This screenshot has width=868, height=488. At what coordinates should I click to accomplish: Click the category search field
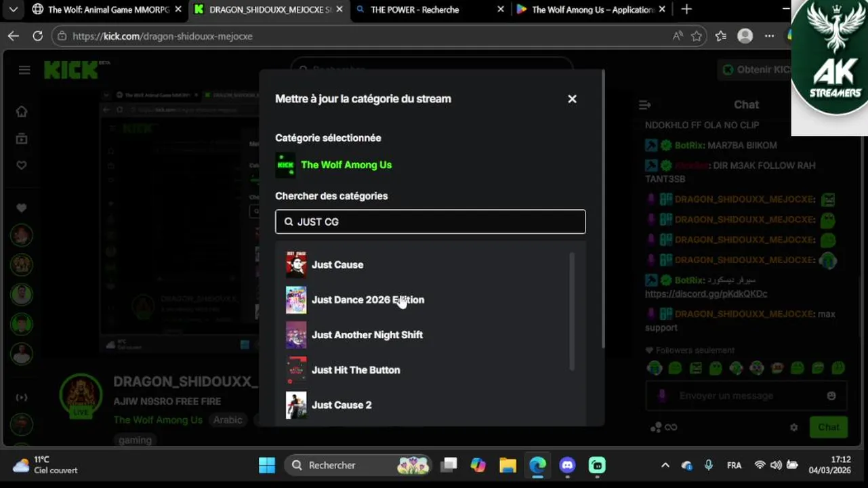pyautogui.click(x=430, y=222)
